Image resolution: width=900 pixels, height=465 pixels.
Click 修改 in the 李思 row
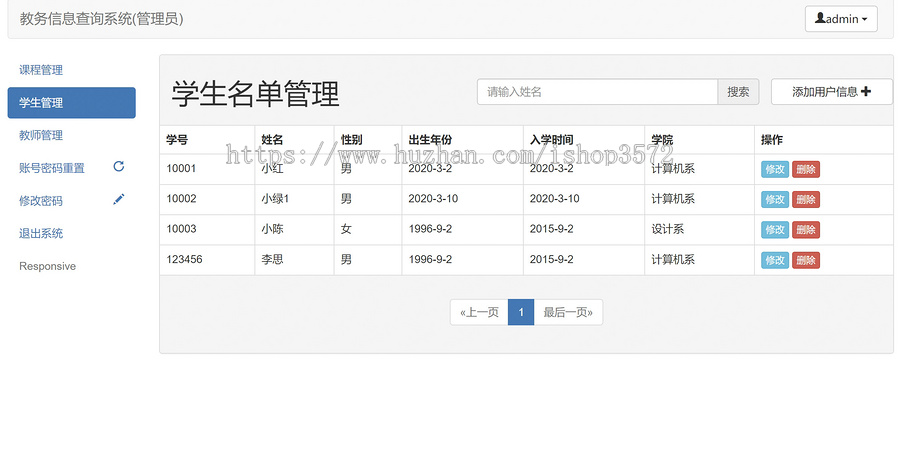(x=775, y=260)
